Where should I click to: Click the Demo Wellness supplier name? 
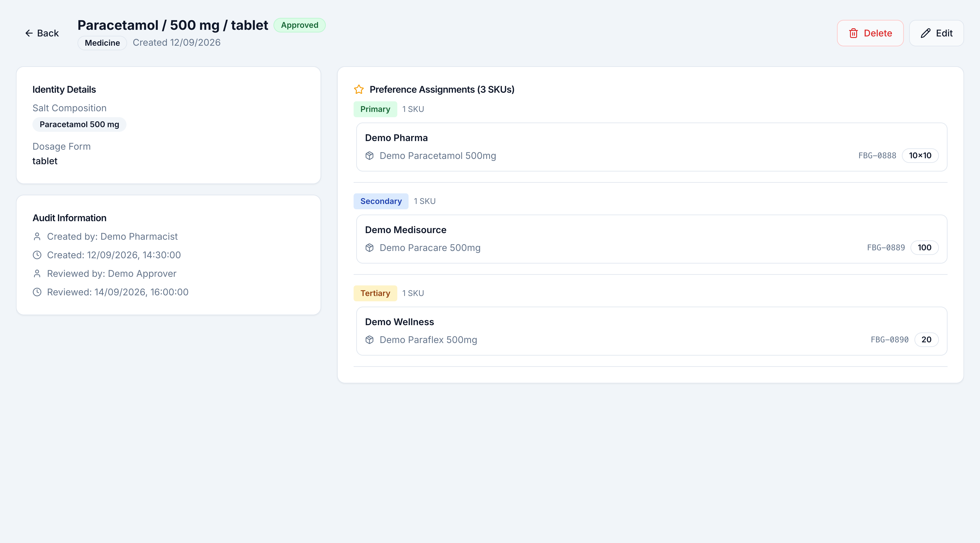pyautogui.click(x=400, y=322)
